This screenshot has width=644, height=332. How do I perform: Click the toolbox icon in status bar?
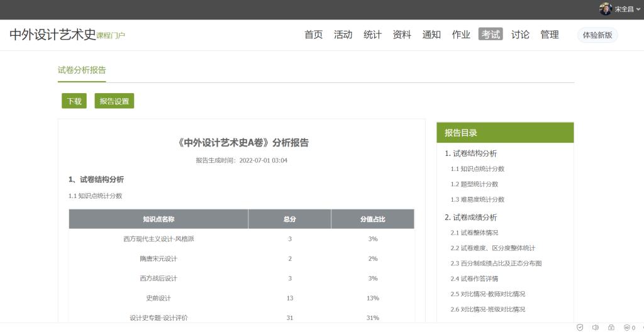click(611, 328)
